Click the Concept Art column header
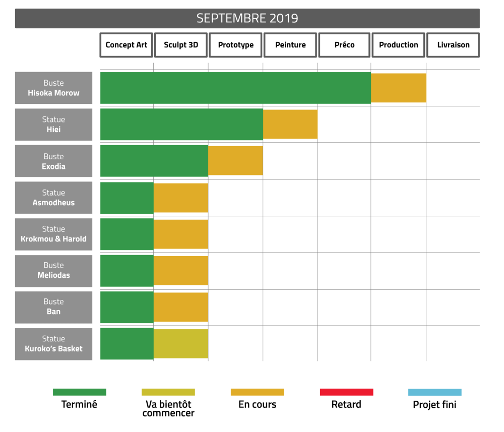The height and width of the screenshot is (432, 504). pos(126,45)
